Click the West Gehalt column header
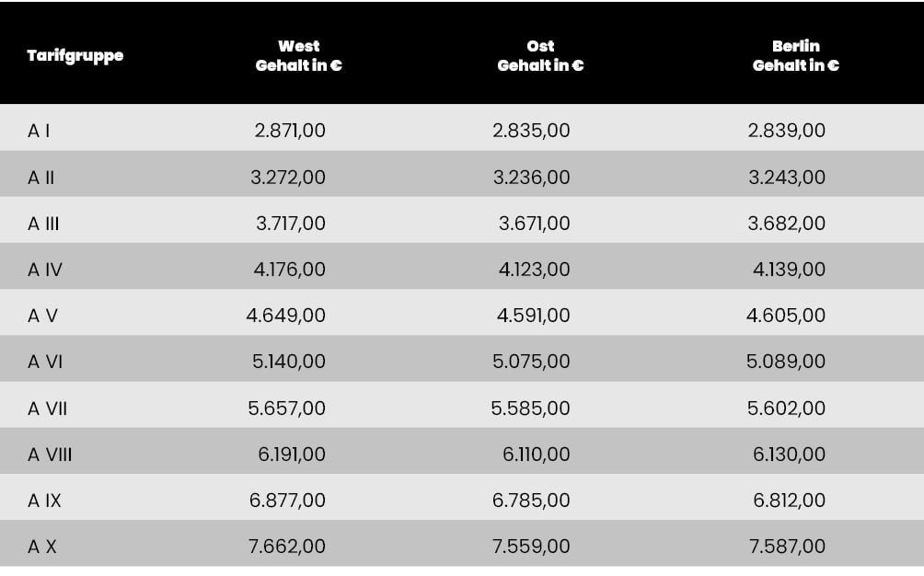924x576 pixels. coord(299,56)
